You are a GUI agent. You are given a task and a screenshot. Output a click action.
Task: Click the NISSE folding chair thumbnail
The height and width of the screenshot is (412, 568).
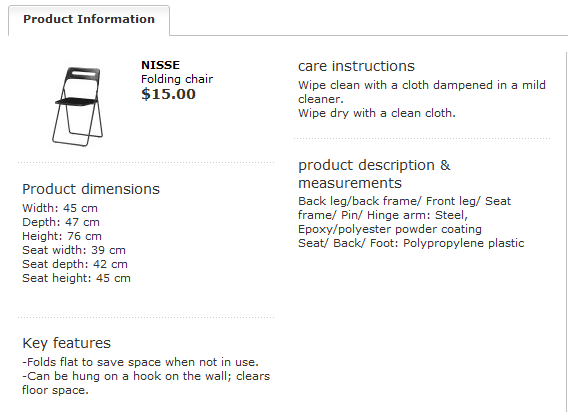pyautogui.click(x=78, y=107)
